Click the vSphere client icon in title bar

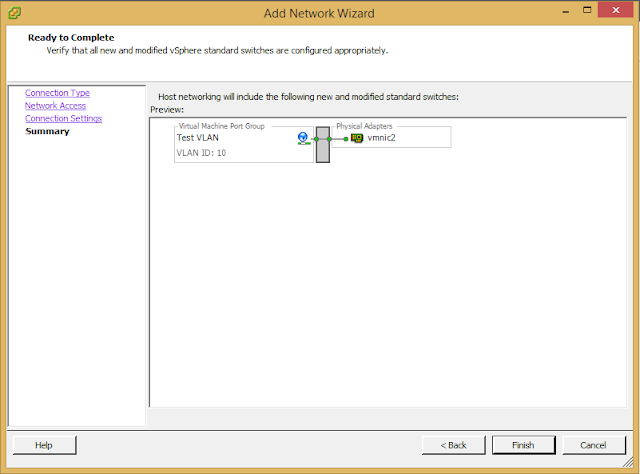coord(14,13)
